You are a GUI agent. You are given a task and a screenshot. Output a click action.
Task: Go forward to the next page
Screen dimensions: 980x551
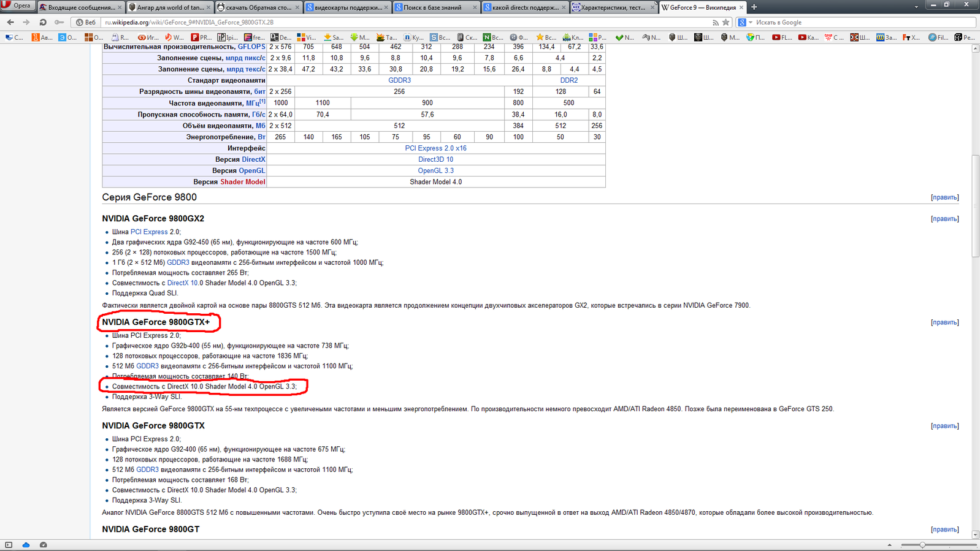[x=26, y=22]
